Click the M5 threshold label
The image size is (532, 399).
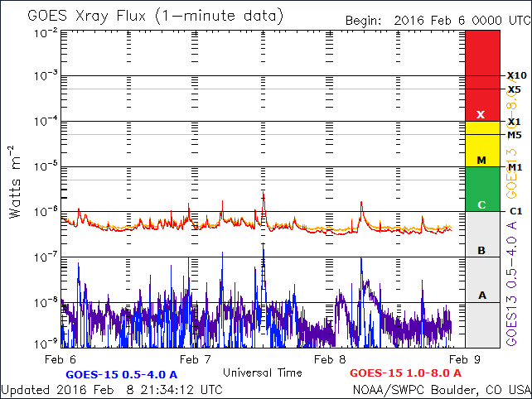tap(515, 135)
